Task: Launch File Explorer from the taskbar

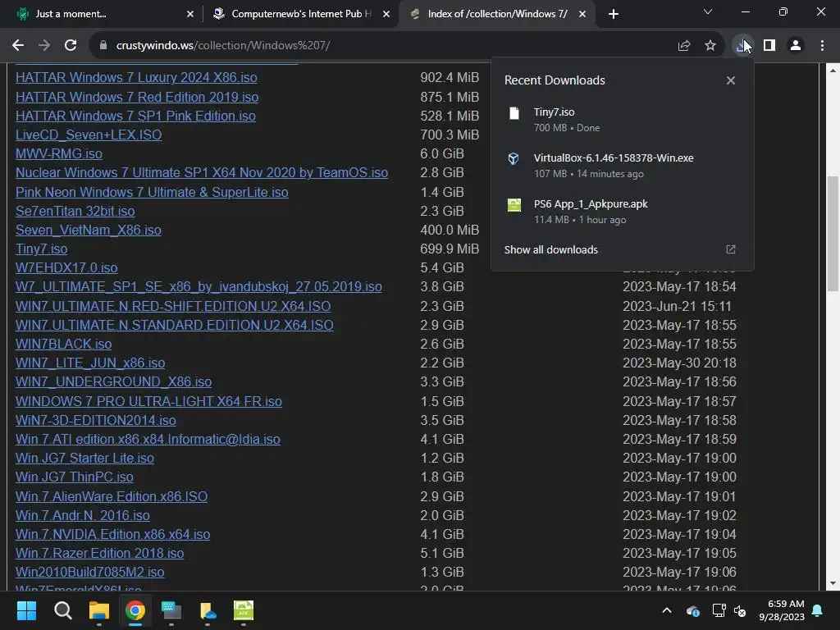Action: coord(99,610)
